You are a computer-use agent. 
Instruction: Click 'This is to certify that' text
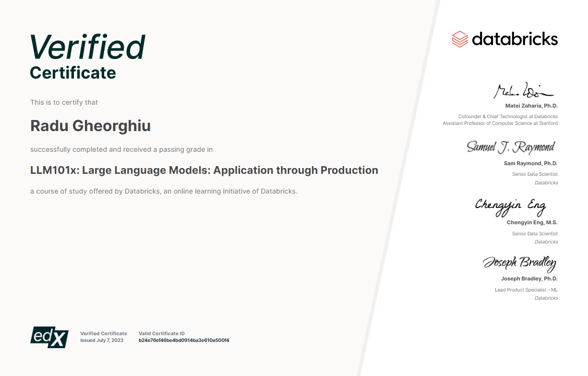(64, 102)
